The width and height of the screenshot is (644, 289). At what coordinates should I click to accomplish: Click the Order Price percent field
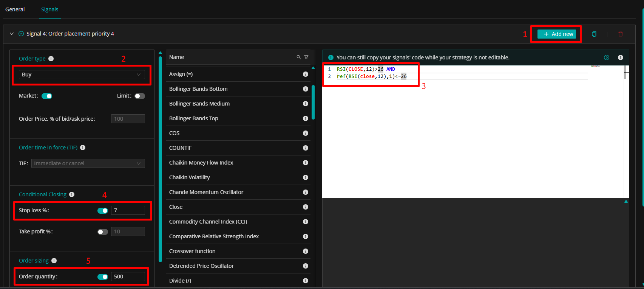pos(128,119)
